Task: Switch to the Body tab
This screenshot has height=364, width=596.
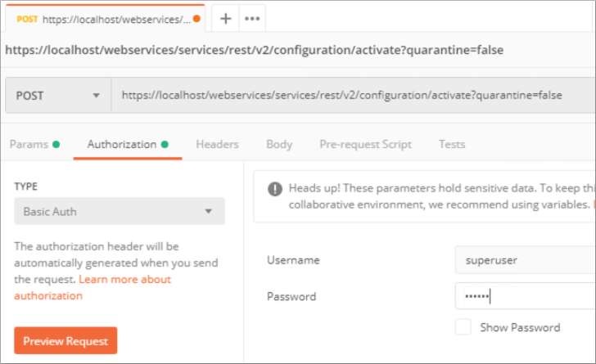Action: (279, 145)
